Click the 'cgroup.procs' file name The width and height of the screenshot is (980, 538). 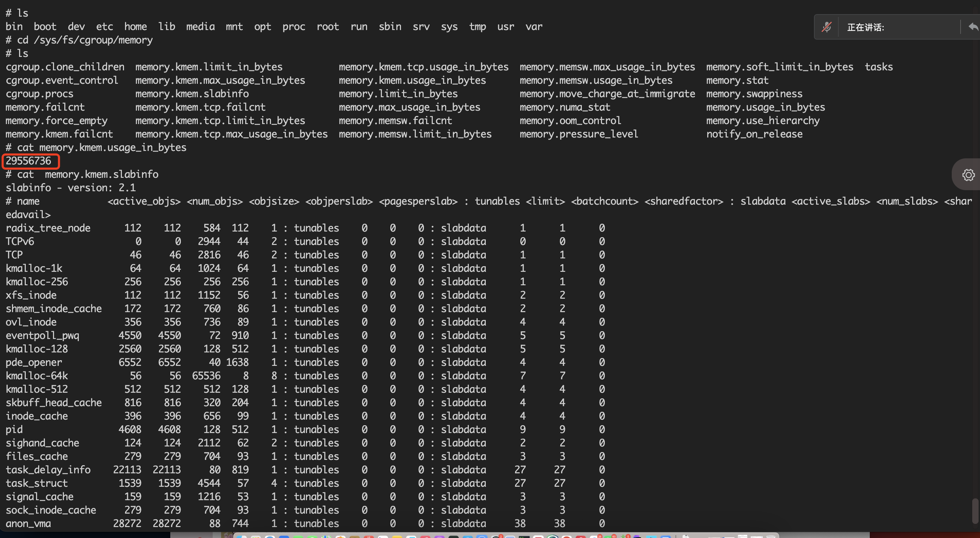pyautogui.click(x=40, y=94)
